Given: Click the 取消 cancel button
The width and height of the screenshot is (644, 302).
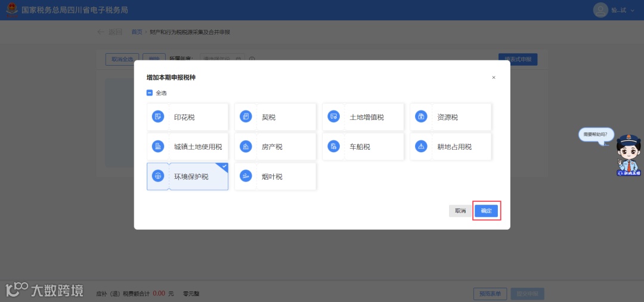Looking at the screenshot, I should click(460, 211).
